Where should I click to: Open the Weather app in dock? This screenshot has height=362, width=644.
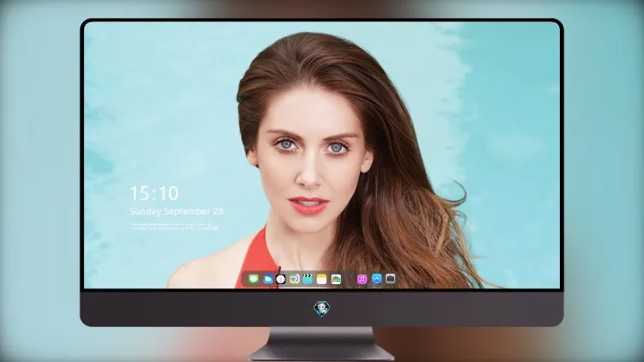pos(268,280)
